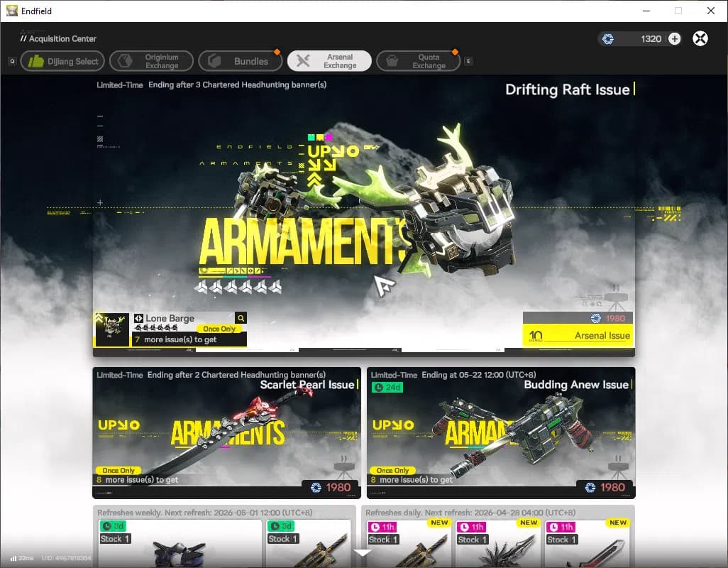Inspect Lone Barge with magnifier icon

point(241,318)
